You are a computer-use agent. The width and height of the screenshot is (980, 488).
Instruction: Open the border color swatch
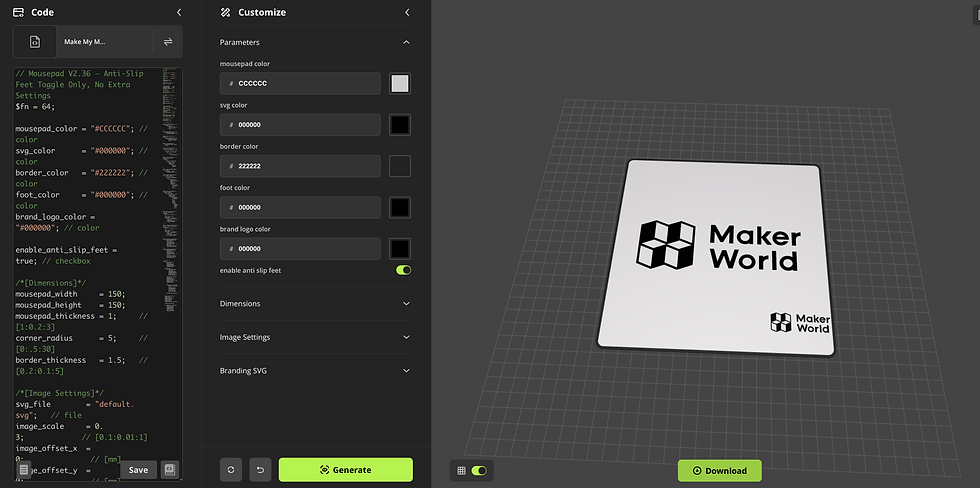click(x=400, y=166)
